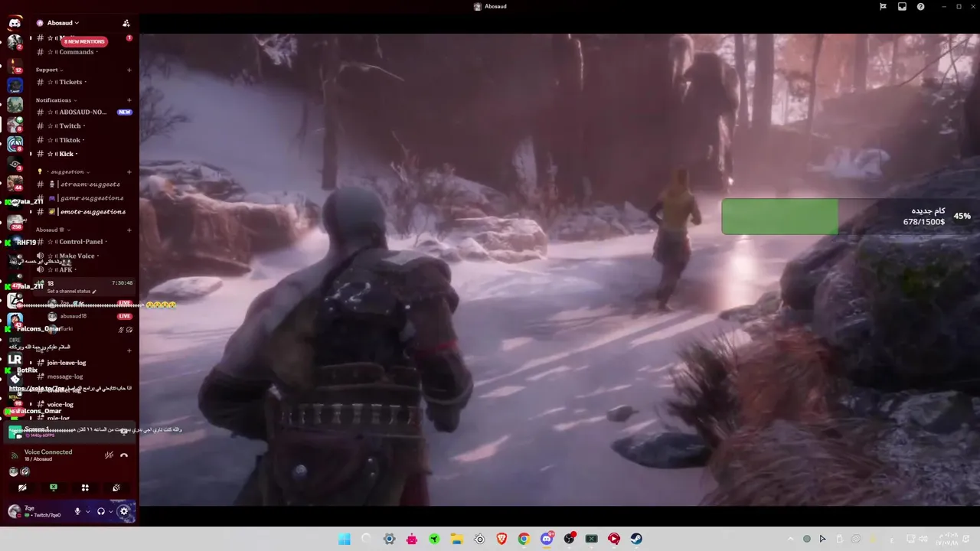
Task: Click the invite people icon beside Abosaud
Action: pos(126,23)
